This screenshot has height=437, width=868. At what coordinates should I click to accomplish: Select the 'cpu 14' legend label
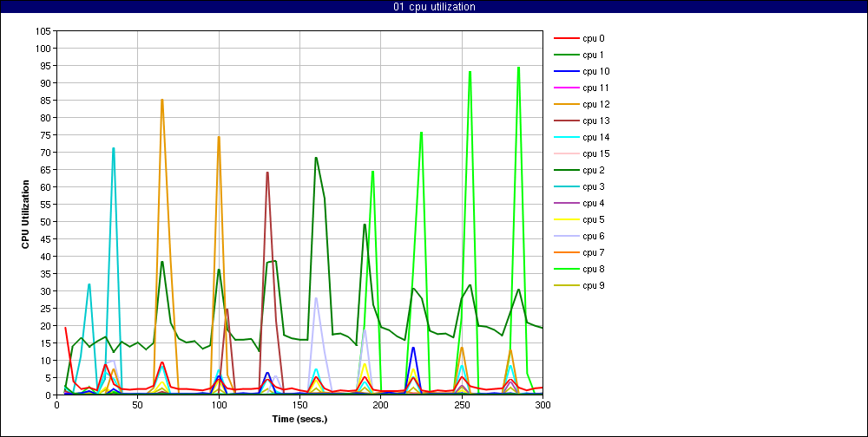click(595, 137)
